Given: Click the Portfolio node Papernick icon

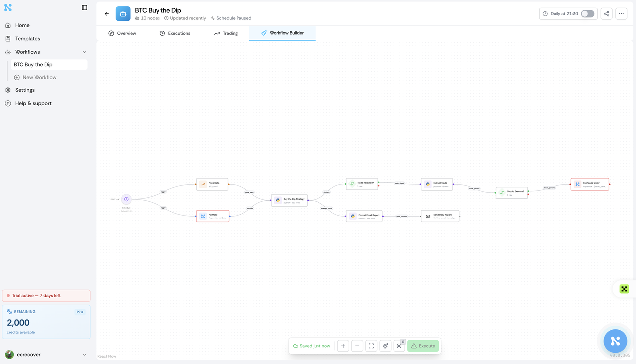Looking at the screenshot, I should (203, 216).
